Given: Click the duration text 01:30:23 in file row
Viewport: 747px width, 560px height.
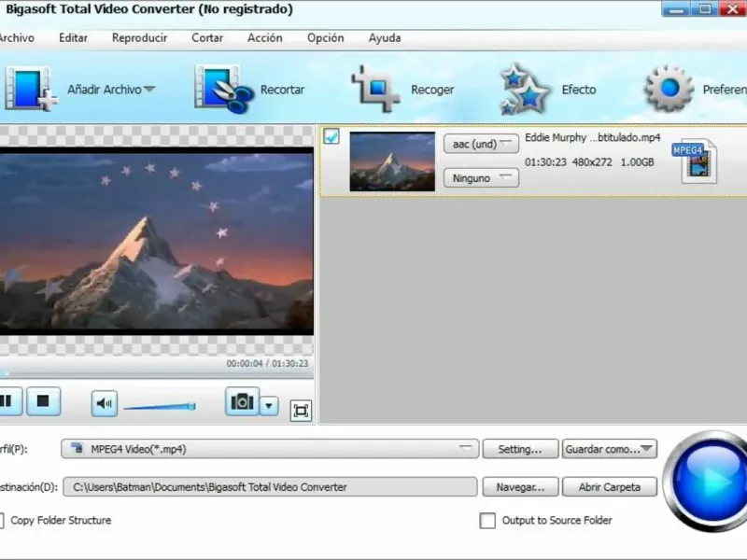Looking at the screenshot, I should 545,162.
